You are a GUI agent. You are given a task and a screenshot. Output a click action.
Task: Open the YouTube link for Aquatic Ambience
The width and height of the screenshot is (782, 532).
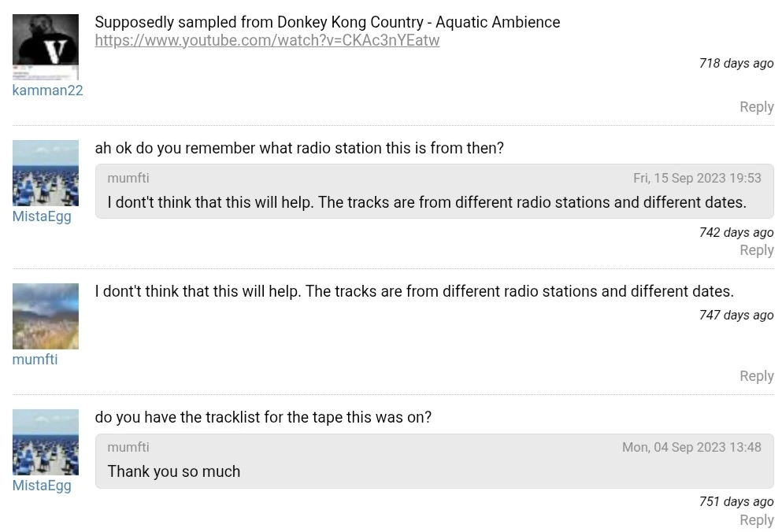tap(267, 40)
